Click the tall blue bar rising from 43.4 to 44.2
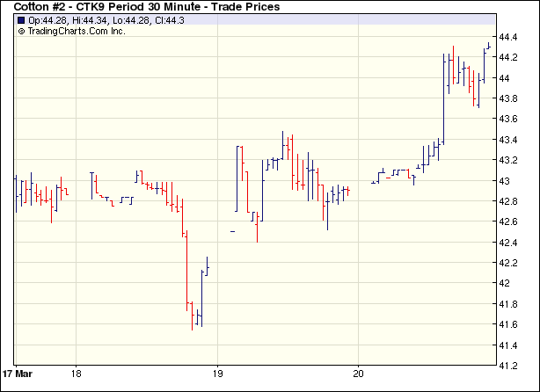 click(443, 97)
